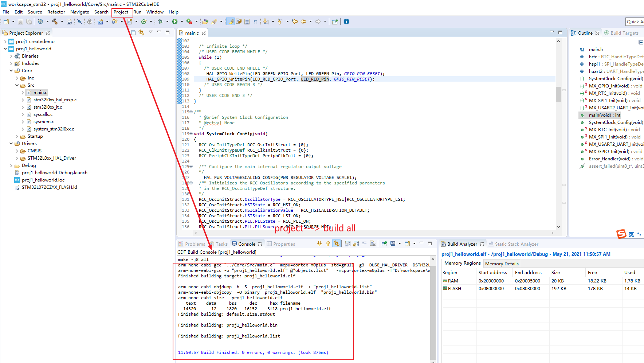Open the Navigate menu

pyautogui.click(x=80, y=12)
